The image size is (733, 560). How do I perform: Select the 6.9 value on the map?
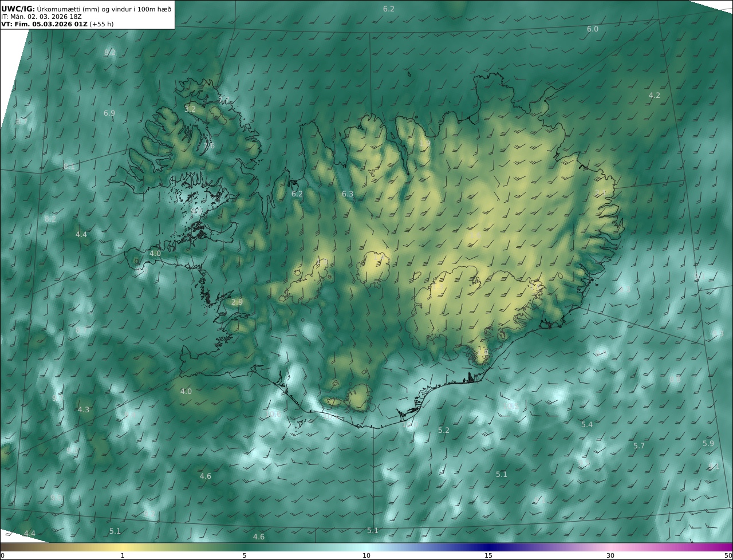(x=109, y=113)
